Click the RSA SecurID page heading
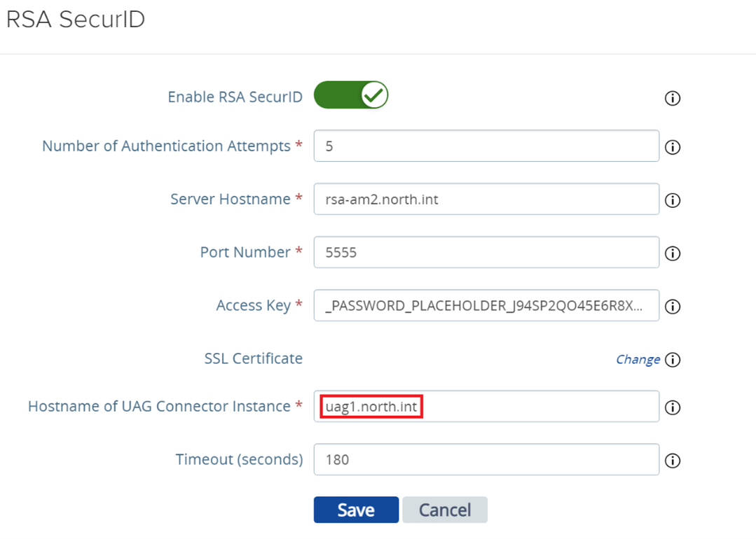This screenshot has width=756, height=539. (x=76, y=20)
